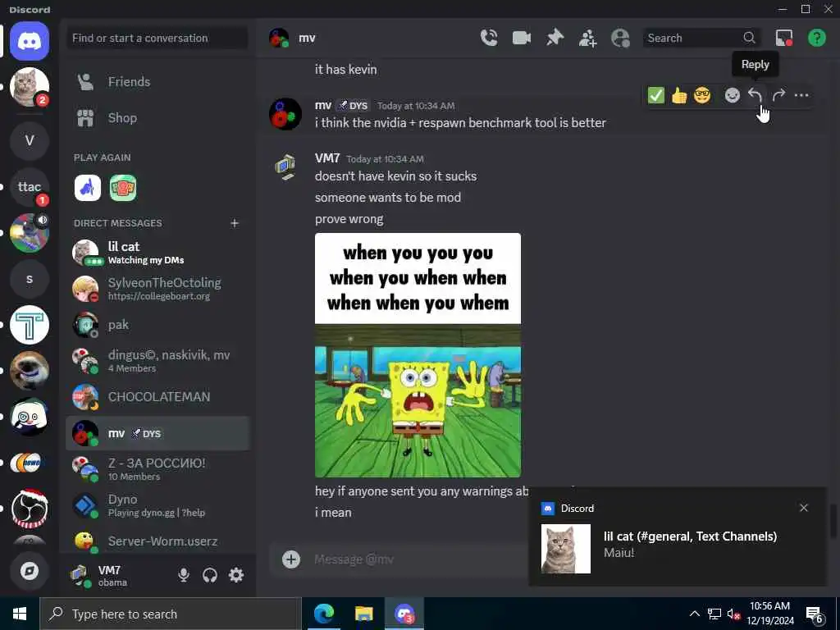Open pak direct message
Viewport: 840px width, 630px height.
pos(157,325)
